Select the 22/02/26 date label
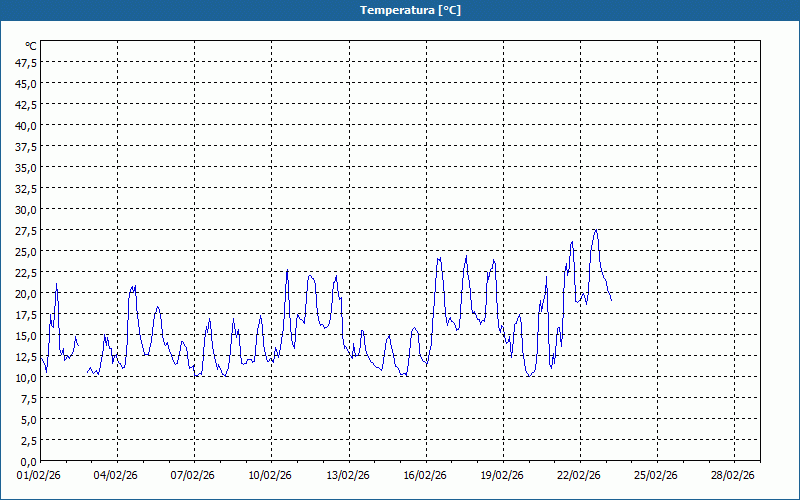Image resolution: width=800 pixels, height=500 pixels. (x=579, y=476)
